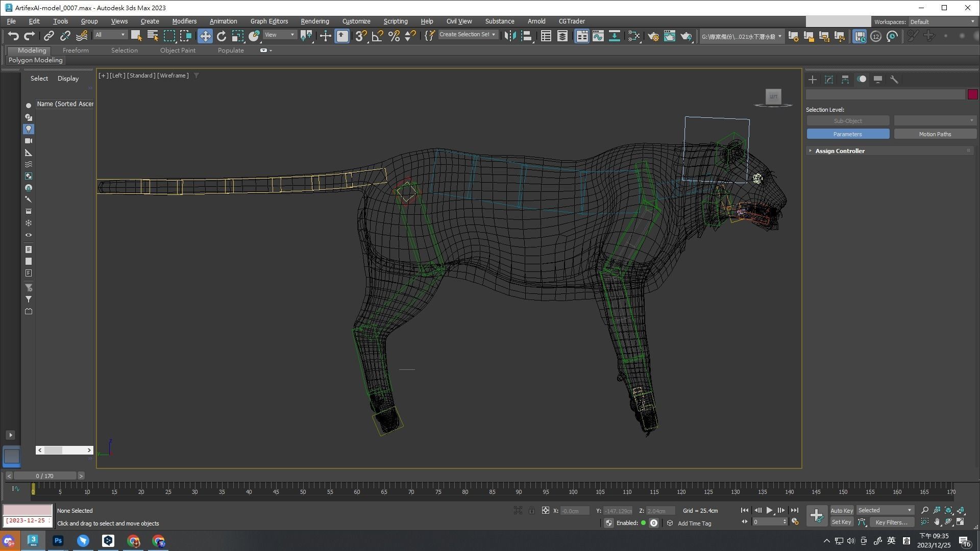The width and height of the screenshot is (980, 551).
Task: Switch to the Object Paint ribbon tab
Action: click(x=178, y=51)
